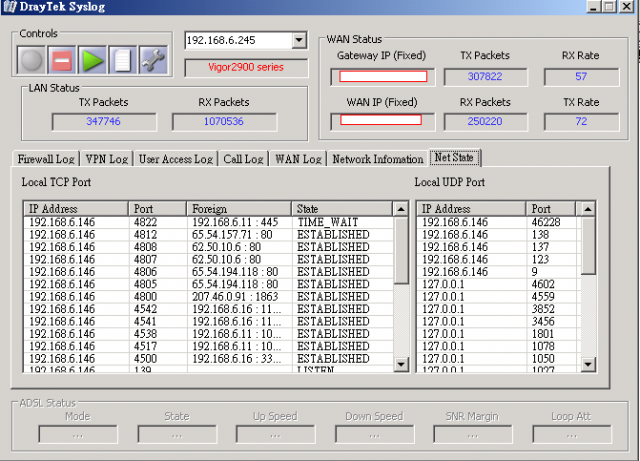Select TCP row with foreign 207.46.0.91 : 1863
Image resolution: width=640 pixels, height=461 pixels.
point(209,296)
